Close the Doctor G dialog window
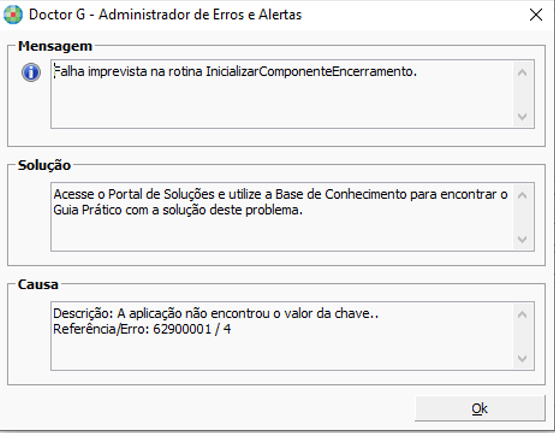 coord(536,15)
